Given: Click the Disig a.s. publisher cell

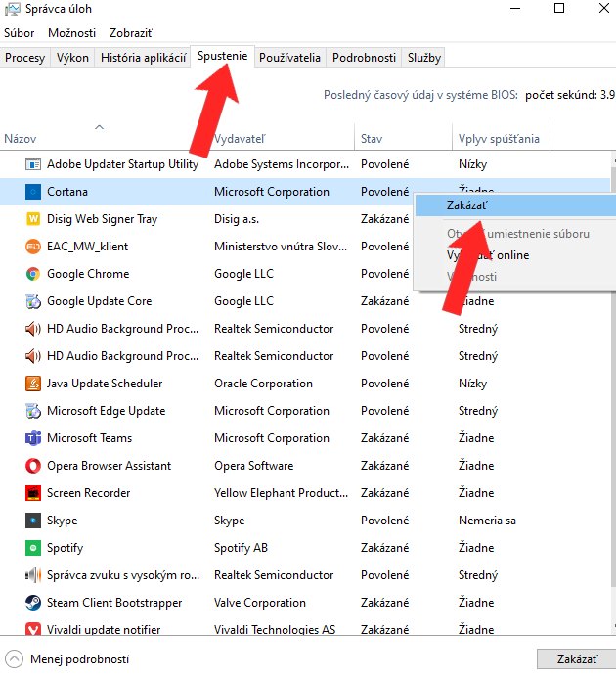Looking at the screenshot, I should click(x=237, y=219).
